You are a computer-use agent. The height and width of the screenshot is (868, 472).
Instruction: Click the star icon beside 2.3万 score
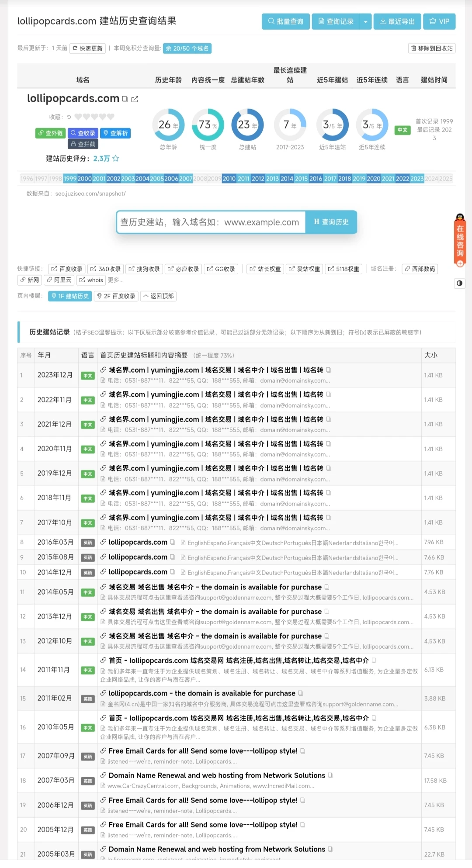coord(116,159)
